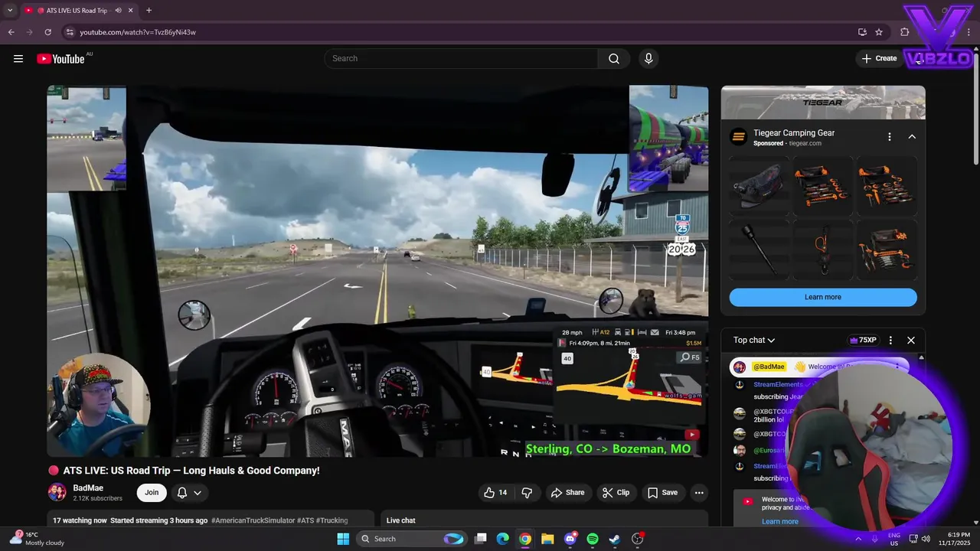The image size is (980, 551).
Task: Click the 2billion lol chat message
Action: [x=769, y=420]
